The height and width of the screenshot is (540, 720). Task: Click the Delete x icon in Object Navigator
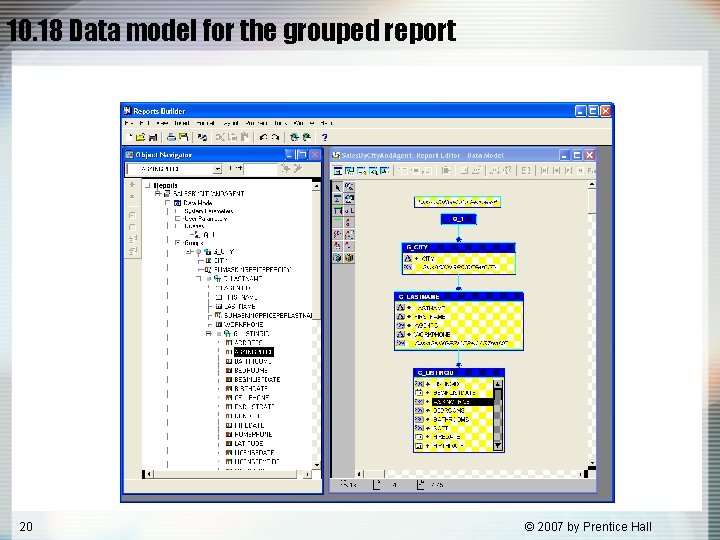[132, 197]
